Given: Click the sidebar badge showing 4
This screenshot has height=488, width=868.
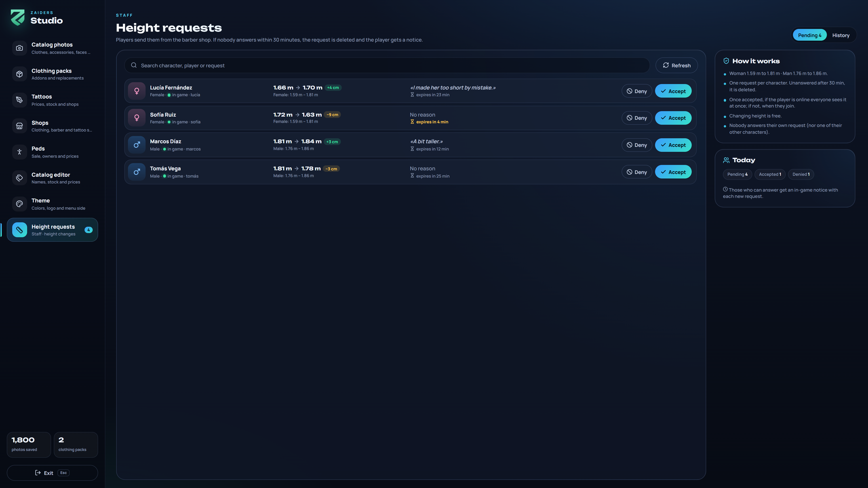Looking at the screenshot, I should (x=88, y=230).
